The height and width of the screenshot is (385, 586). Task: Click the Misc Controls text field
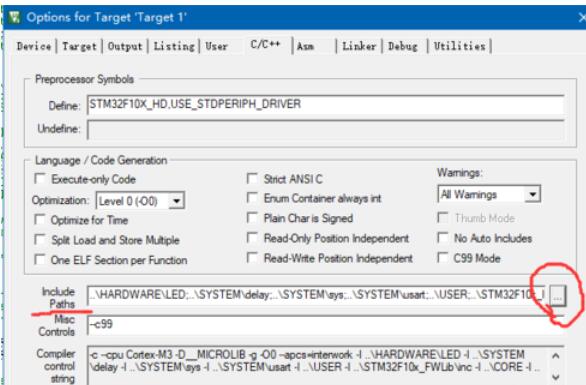(326, 325)
